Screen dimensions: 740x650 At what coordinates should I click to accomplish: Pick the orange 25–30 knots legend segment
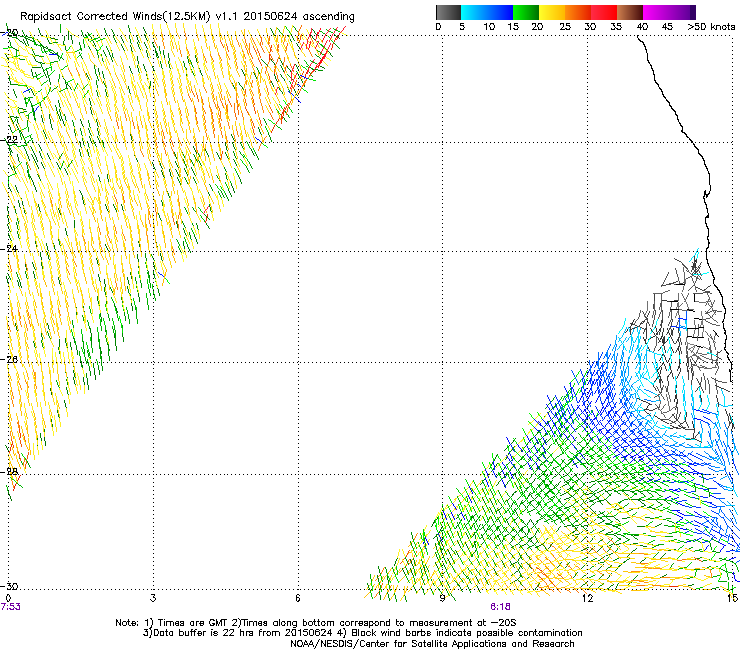pos(578,12)
